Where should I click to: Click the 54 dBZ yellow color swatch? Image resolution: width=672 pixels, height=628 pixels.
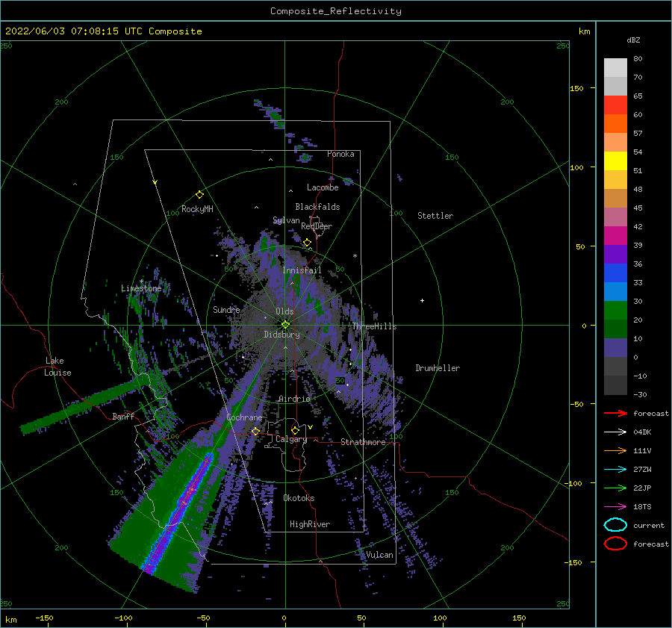point(615,161)
